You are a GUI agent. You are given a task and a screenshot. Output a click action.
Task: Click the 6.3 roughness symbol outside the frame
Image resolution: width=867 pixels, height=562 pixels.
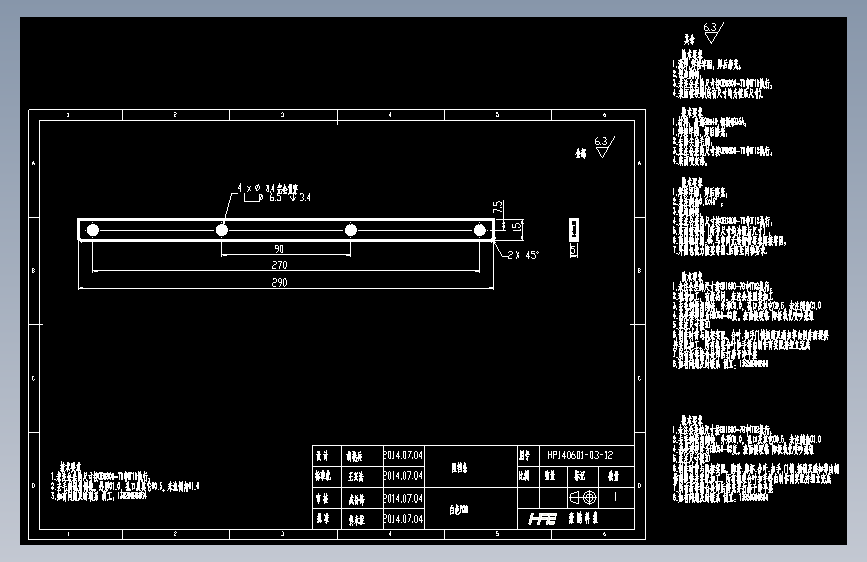click(713, 33)
